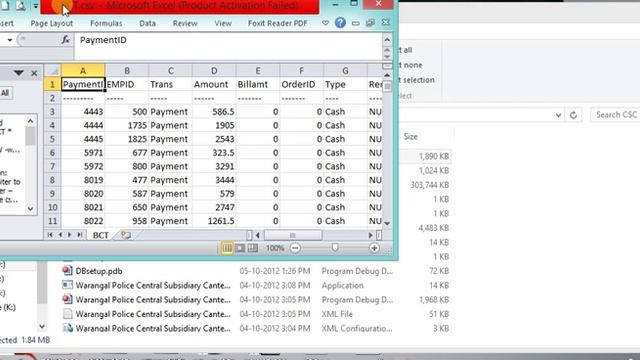This screenshot has height=360, width=640.
Task: Select the EMPID header cell
Action: (127, 84)
